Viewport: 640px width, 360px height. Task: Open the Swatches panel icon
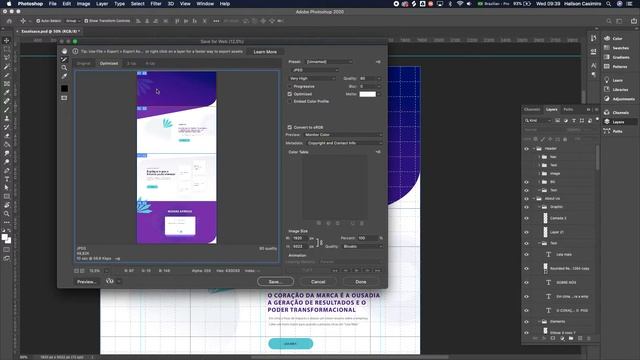point(607,47)
